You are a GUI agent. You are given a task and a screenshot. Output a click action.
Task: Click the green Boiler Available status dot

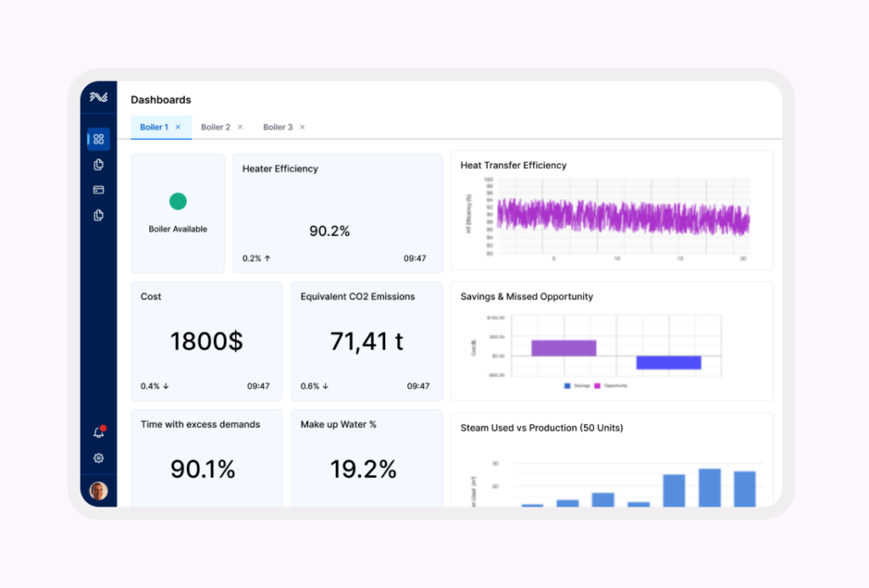point(177,201)
